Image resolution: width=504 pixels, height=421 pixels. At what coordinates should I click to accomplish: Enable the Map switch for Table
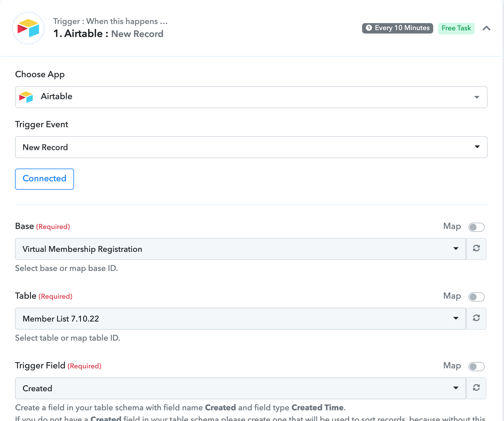(x=476, y=297)
